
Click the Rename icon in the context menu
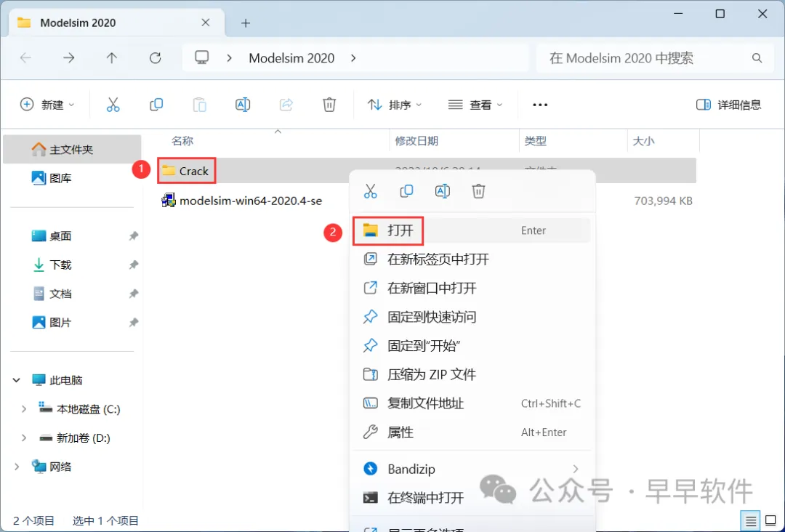pyautogui.click(x=443, y=191)
